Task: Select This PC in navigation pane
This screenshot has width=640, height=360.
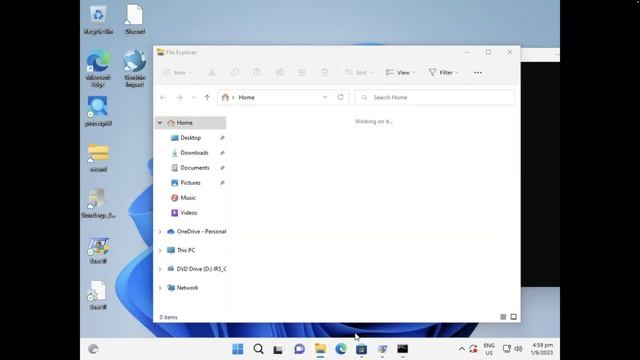Action: (181, 250)
